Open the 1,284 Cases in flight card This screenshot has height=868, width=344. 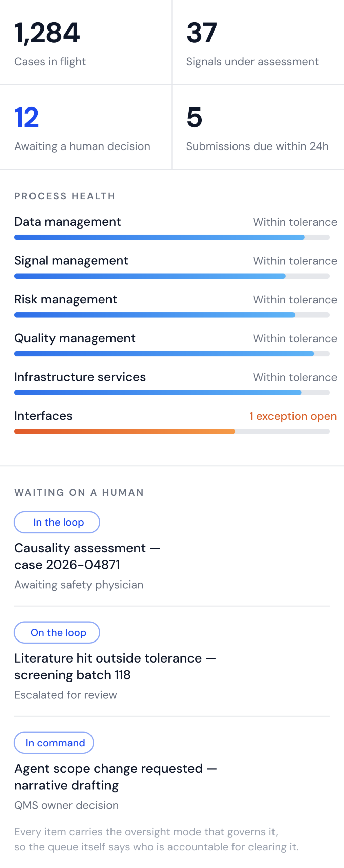[86, 42]
